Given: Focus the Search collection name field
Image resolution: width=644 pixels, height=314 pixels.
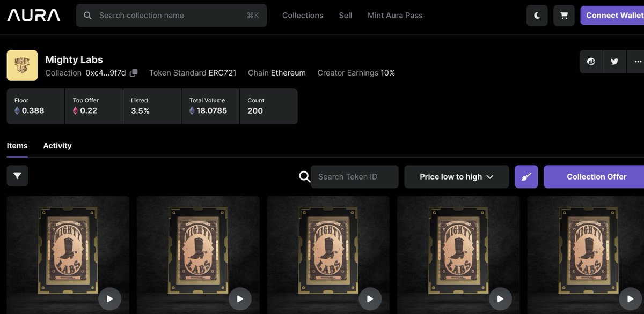Looking at the screenshot, I should (171, 16).
